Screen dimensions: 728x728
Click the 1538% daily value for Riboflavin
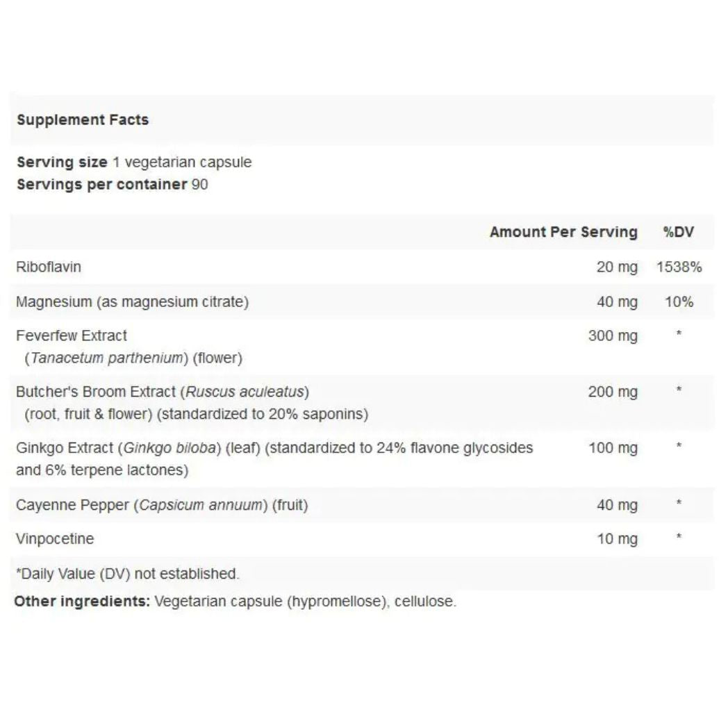[x=679, y=267]
